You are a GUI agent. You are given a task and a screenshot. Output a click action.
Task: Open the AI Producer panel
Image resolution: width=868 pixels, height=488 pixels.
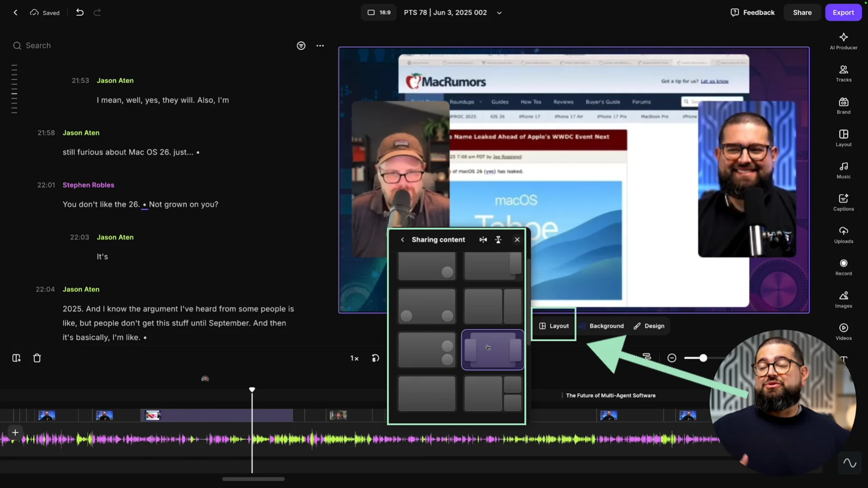[844, 41]
